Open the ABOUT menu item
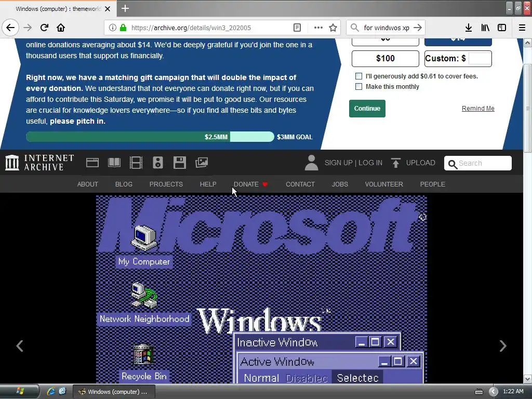This screenshot has height=399, width=532. pos(87,184)
